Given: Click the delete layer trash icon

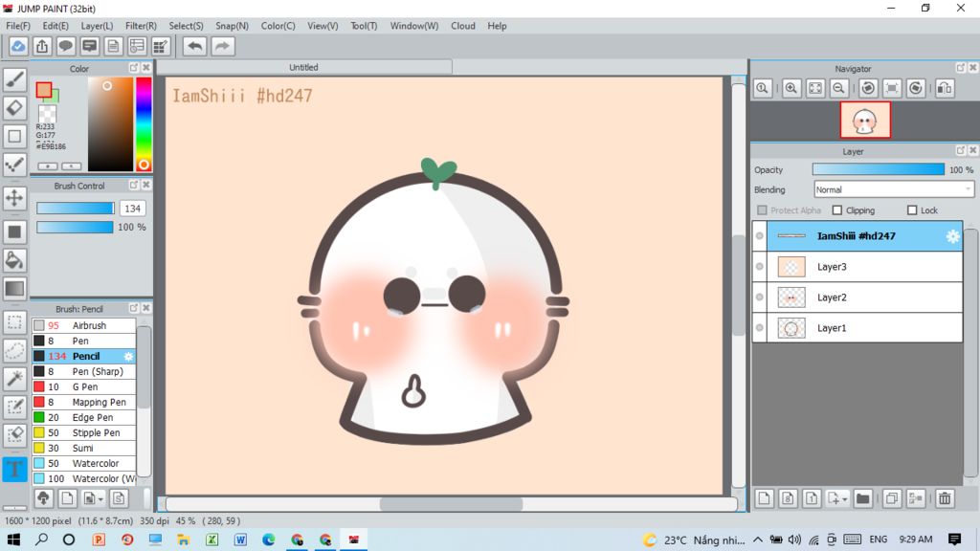Looking at the screenshot, I should (945, 498).
